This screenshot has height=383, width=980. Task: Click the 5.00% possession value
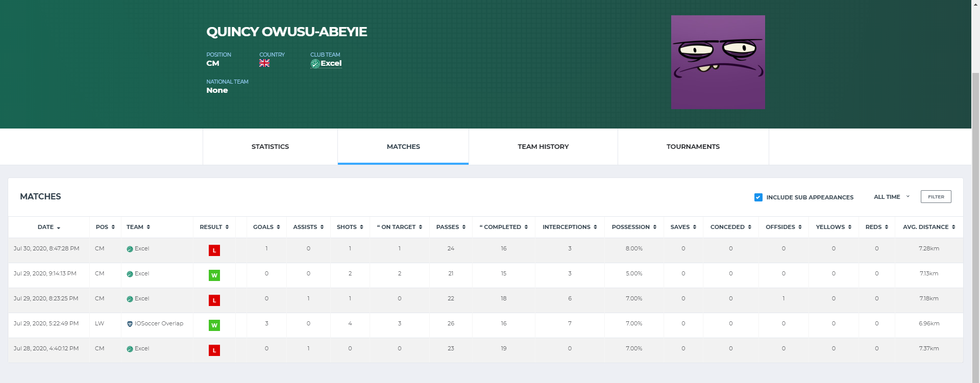click(x=634, y=274)
